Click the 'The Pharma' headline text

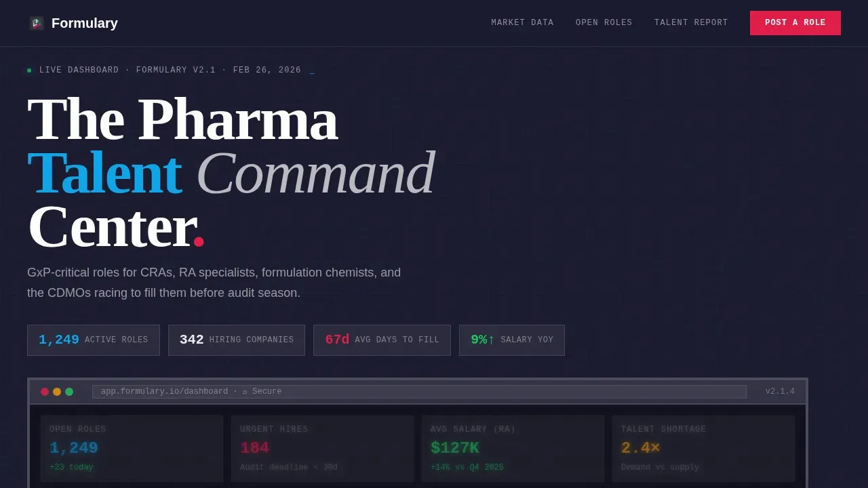click(182, 119)
